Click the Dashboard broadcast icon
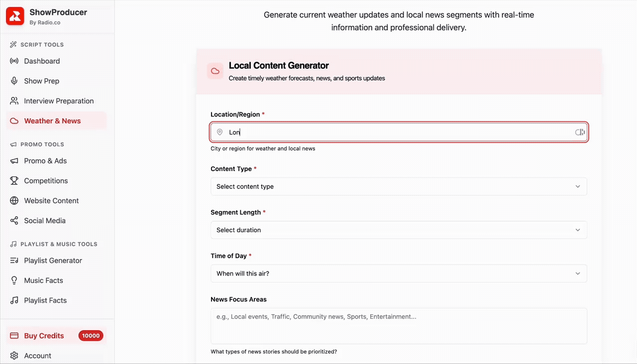637x364 pixels. pyautogui.click(x=14, y=61)
